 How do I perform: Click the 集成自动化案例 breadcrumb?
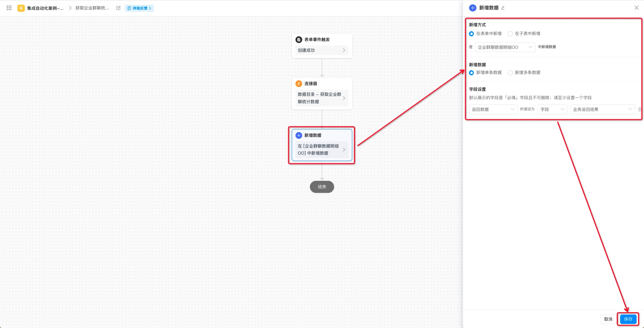pos(45,8)
